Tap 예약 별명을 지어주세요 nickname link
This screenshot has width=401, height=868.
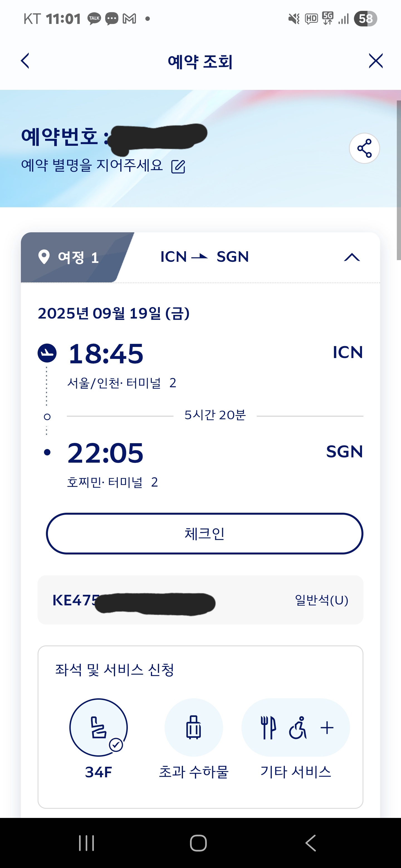click(x=92, y=166)
